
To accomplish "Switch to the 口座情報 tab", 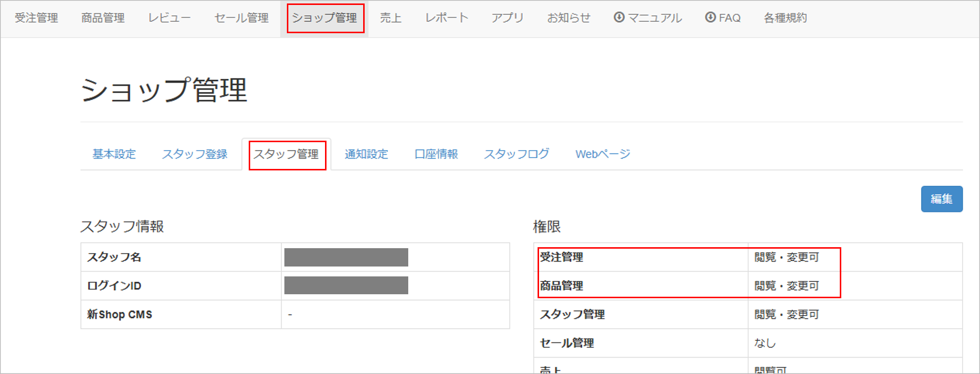I will [436, 154].
